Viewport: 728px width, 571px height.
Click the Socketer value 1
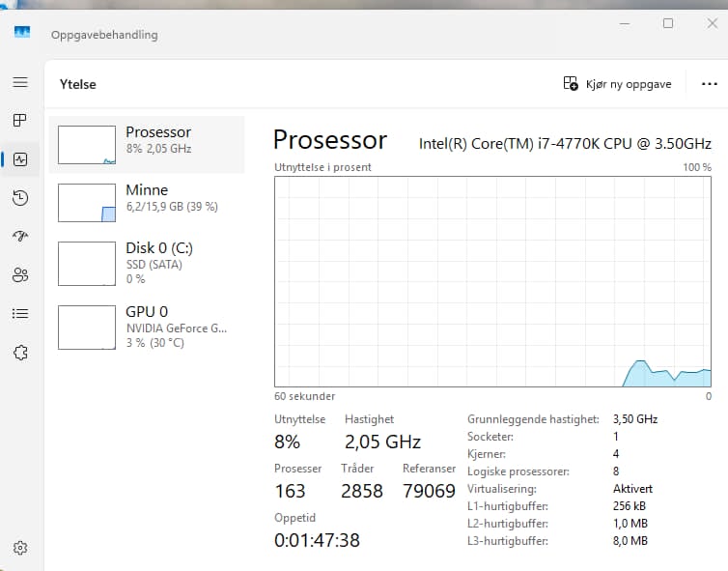click(616, 437)
